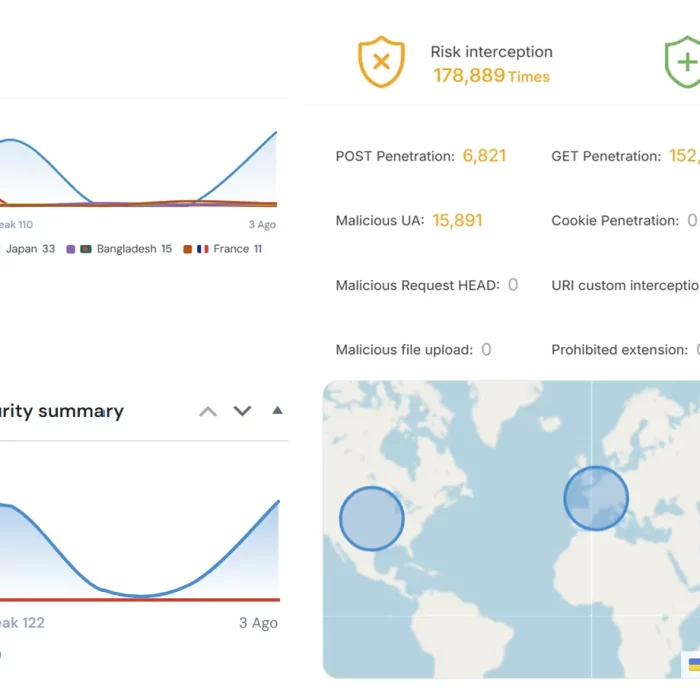This screenshot has height=700, width=700.
Task: Open Malicious UA value 15,891
Action: pos(458,221)
